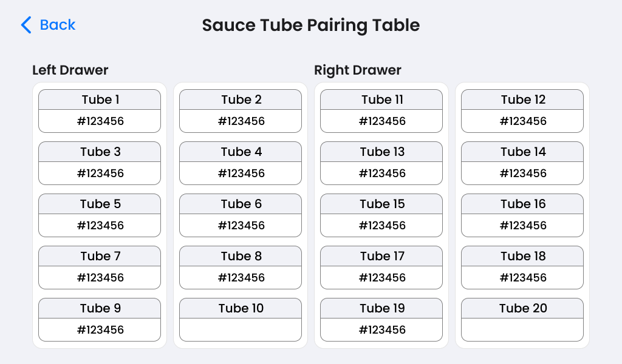Click Tube 1's #123456 code field
The width and height of the screenshot is (622, 364).
pyautogui.click(x=100, y=121)
